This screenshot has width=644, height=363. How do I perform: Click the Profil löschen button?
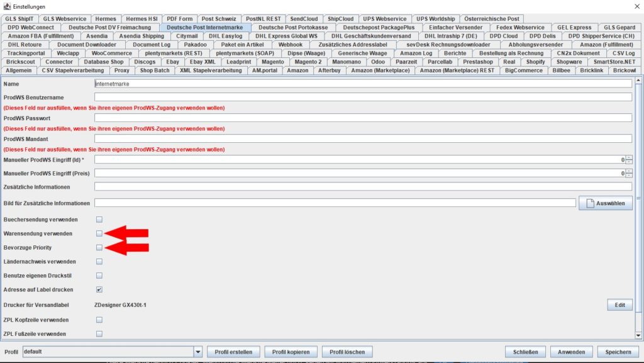point(347,352)
